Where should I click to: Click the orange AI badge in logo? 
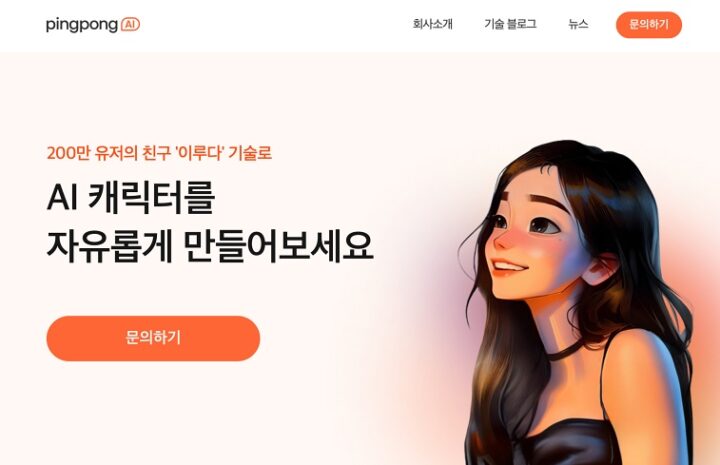point(130,24)
